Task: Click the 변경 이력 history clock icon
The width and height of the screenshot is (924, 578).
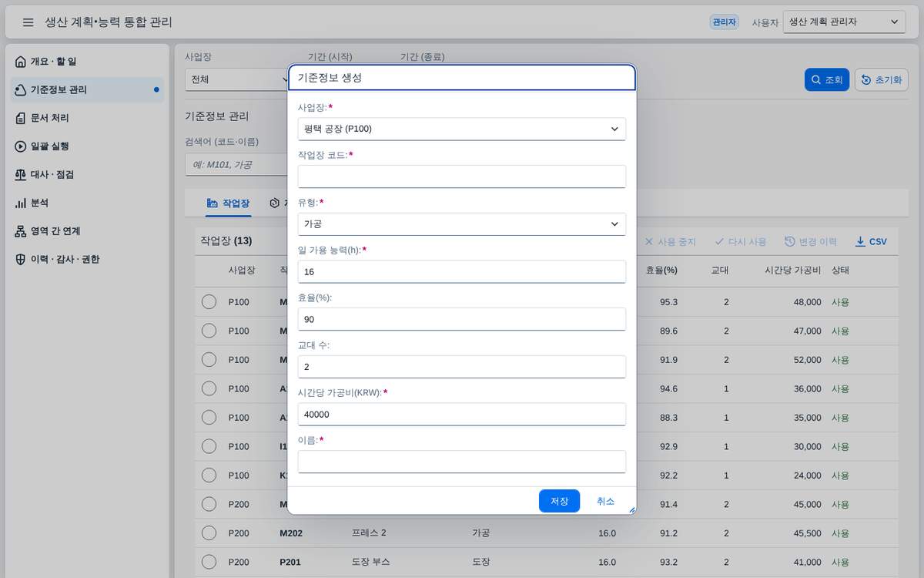Action: pos(789,242)
